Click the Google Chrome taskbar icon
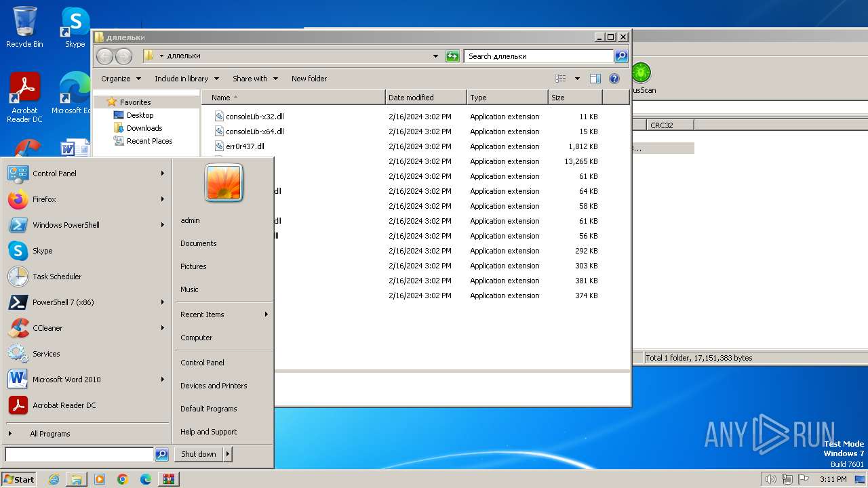This screenshot has height=488, width=868. pos(123,479)
